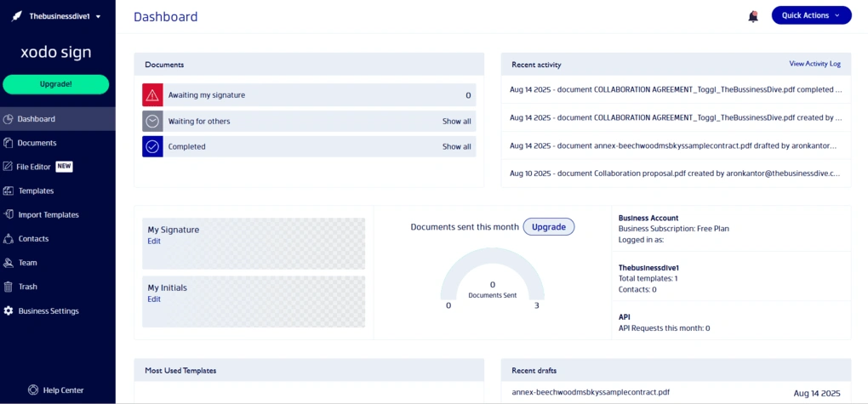Click the File Editor pencil icon
Screen dimensions: 868x404
click(8, 167)
